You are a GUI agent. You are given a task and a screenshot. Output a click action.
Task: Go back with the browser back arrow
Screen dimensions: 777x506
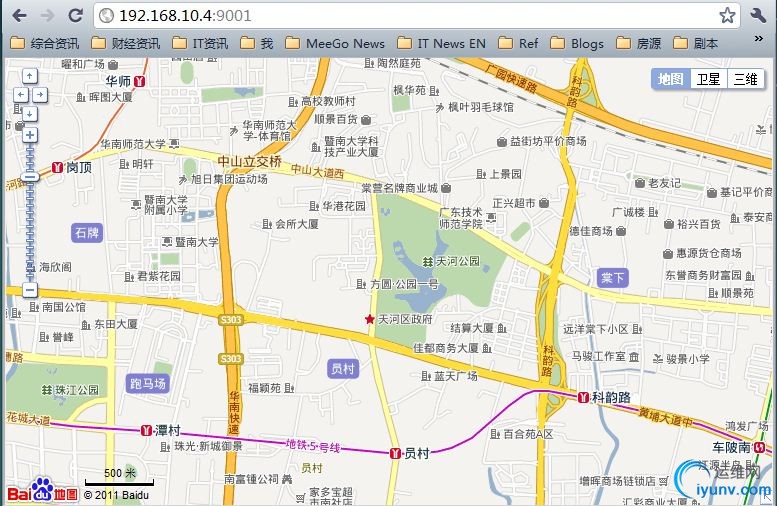click(x=19, y=15)
